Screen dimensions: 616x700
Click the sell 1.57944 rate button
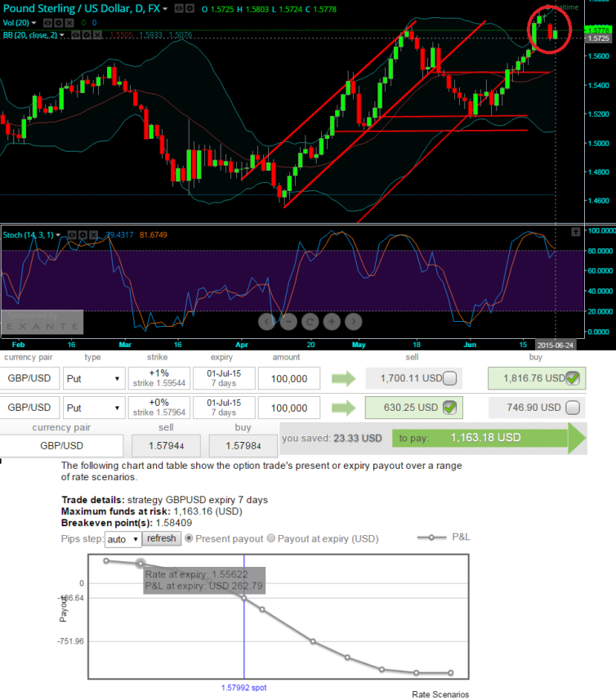click(166, 445)
